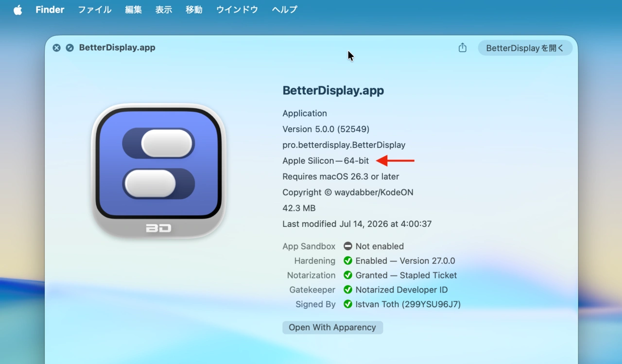Close the BetterDisplay.app preview window

[57, 48]
